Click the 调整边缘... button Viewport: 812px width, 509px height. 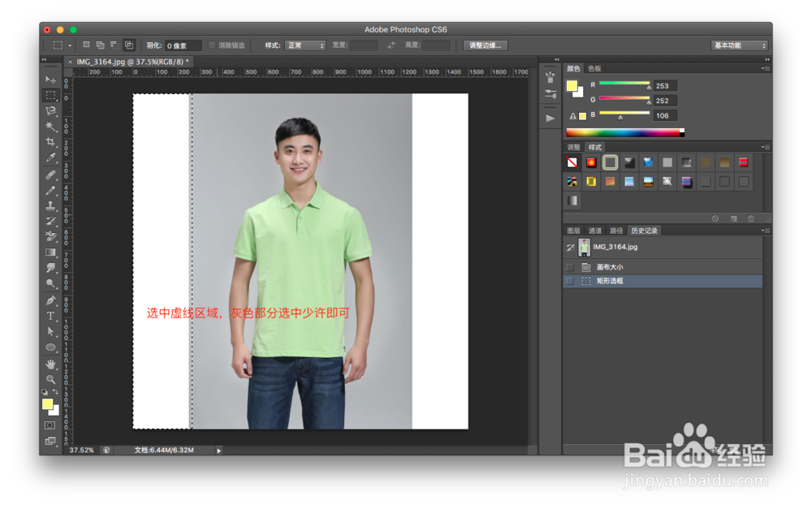tap(486, 45)
